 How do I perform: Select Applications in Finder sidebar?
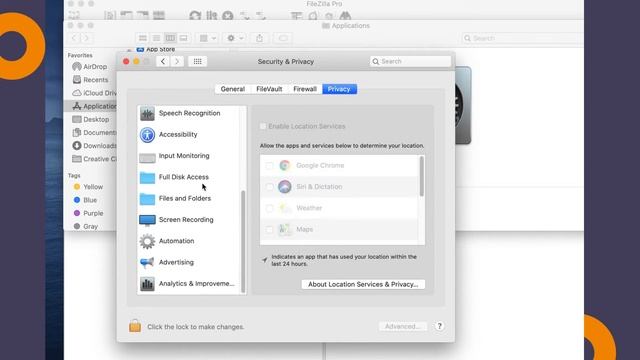coord(94,106)
